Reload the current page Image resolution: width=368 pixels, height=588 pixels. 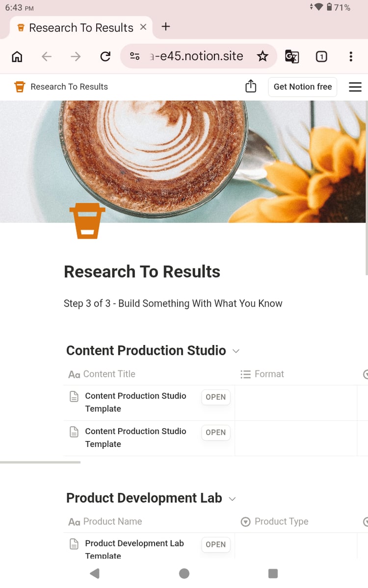(105, 57)
